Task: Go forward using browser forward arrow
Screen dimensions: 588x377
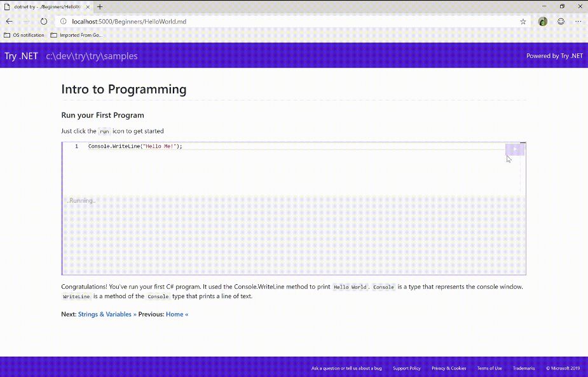Action: click(26, 22)
